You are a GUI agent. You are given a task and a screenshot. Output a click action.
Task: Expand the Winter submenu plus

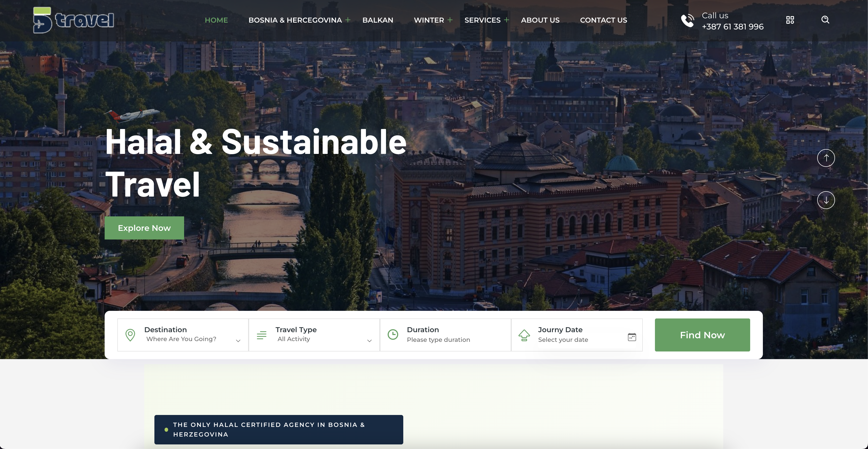450,20
